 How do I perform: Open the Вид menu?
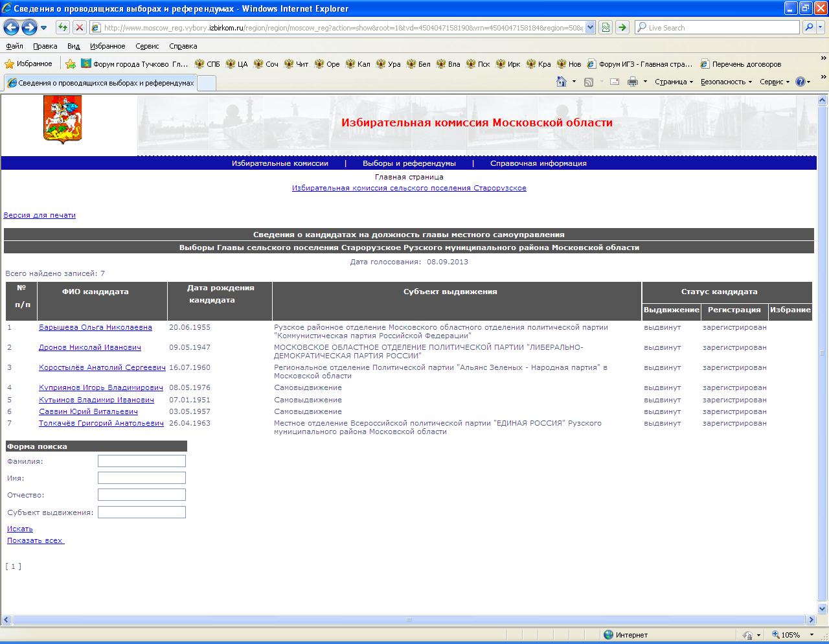73,46
